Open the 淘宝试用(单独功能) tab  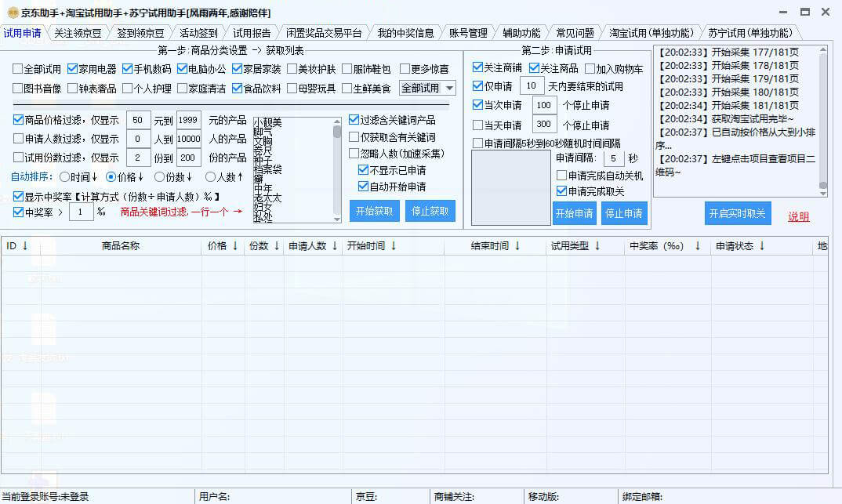pyautogui.click(x=651, y=33)
